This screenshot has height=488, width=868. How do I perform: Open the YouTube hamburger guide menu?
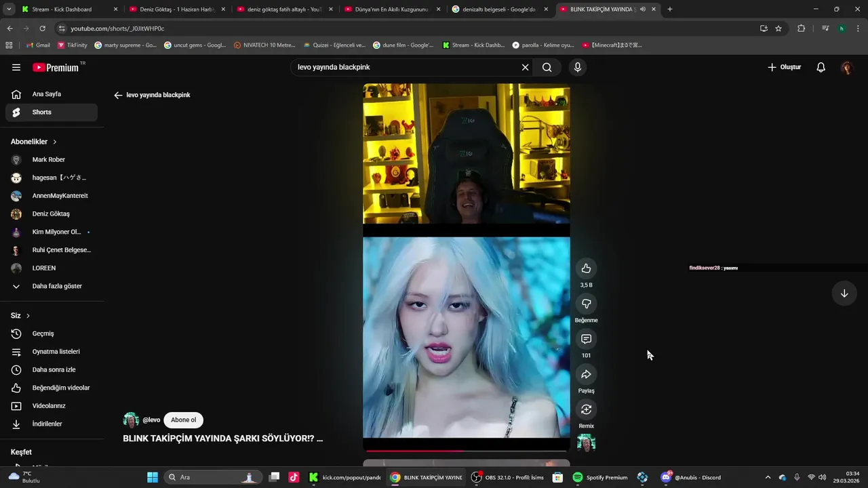16,67
